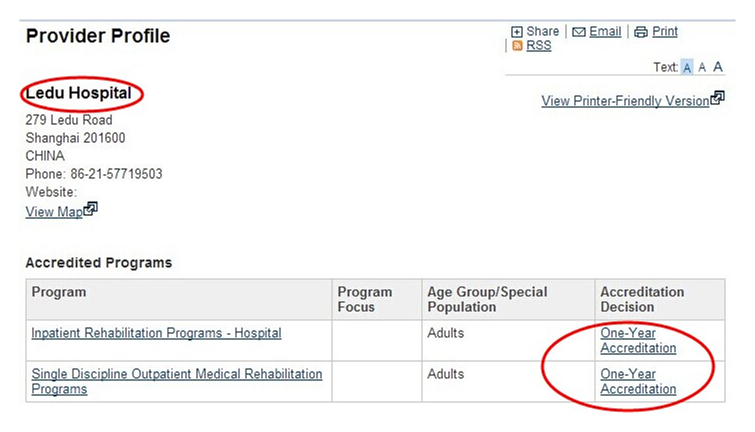Click external-link icon beside View Map
Screen dimensions: 755x432
pos(91,209)
